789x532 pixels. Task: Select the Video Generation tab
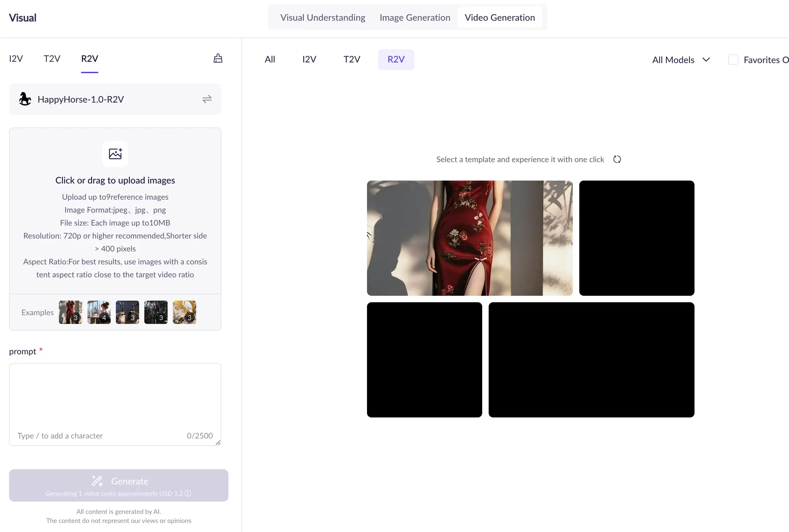500,17
